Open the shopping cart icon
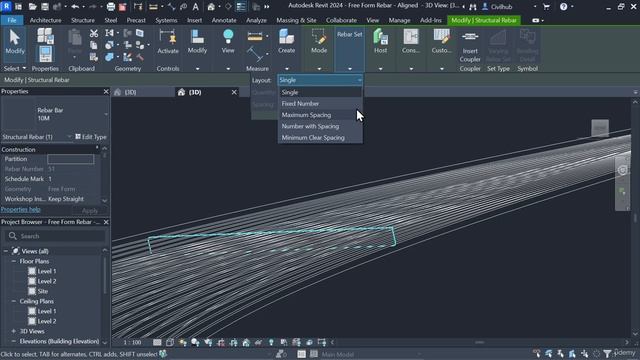 pos(547,7)
